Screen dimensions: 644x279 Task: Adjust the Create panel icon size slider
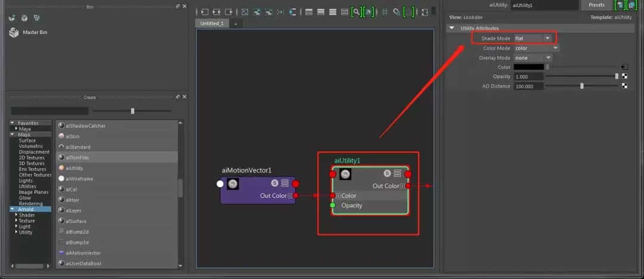point(132,111)
